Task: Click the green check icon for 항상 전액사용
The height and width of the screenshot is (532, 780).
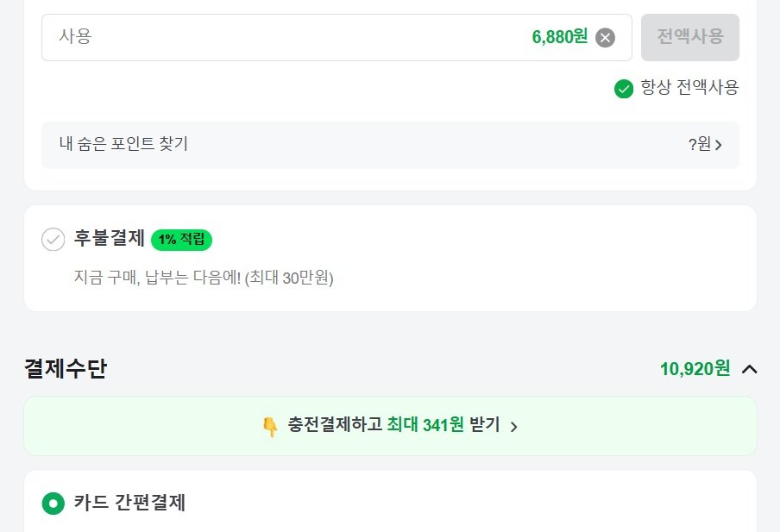Action: tap(624, 88)
